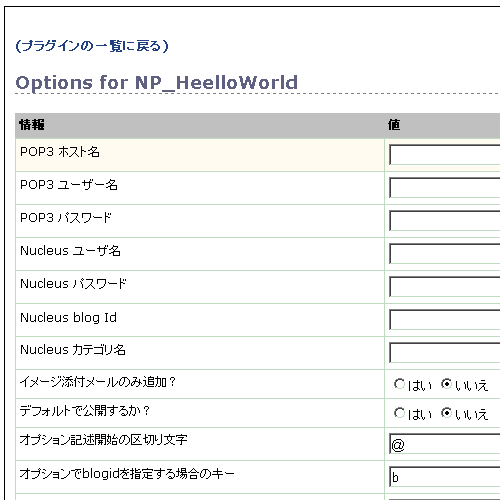Click the POP3 ホスト名 label
This screenshot has height=500, width=500.
[60, 152]
